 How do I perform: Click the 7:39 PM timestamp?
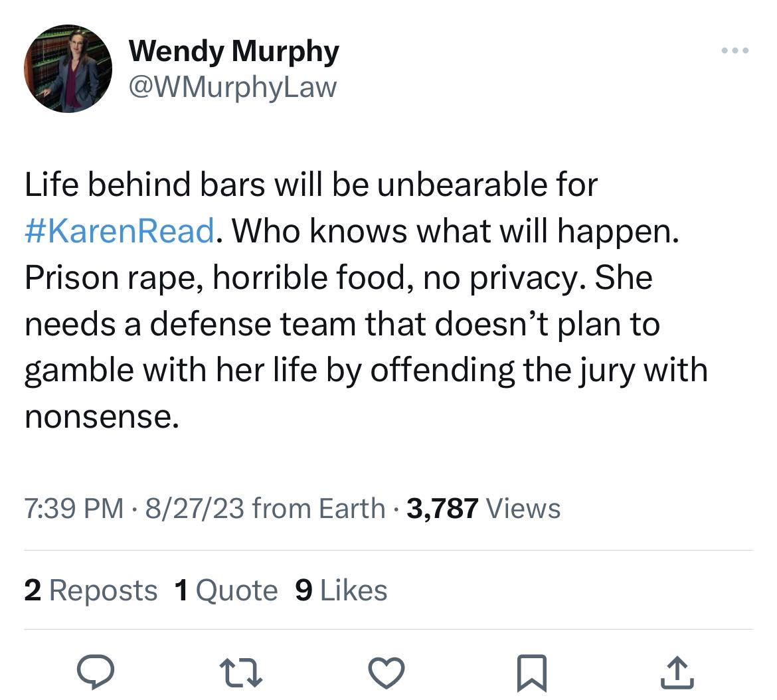[x=74, y=509]
